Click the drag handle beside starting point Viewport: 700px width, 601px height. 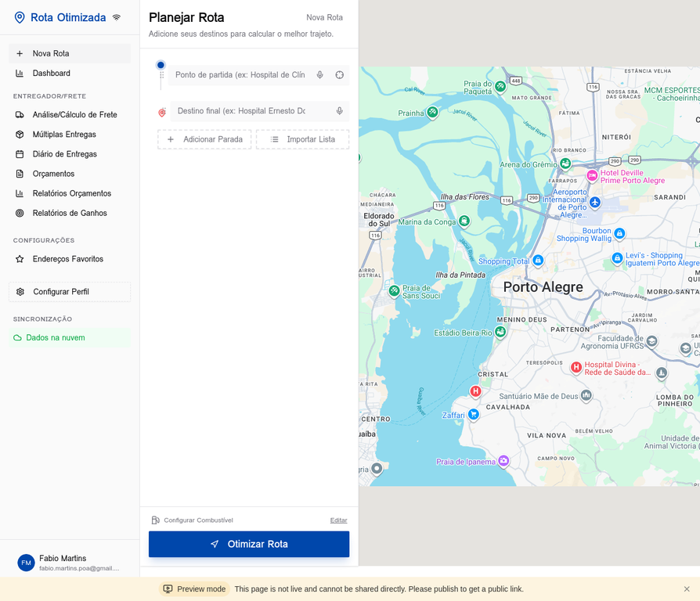click(162, 76)
